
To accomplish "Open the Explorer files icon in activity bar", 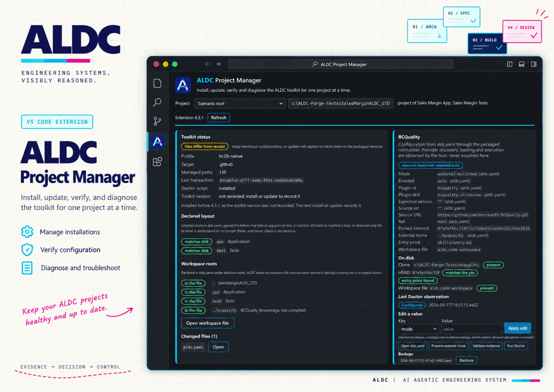I will pyautogui.click(x=157, y=83).
